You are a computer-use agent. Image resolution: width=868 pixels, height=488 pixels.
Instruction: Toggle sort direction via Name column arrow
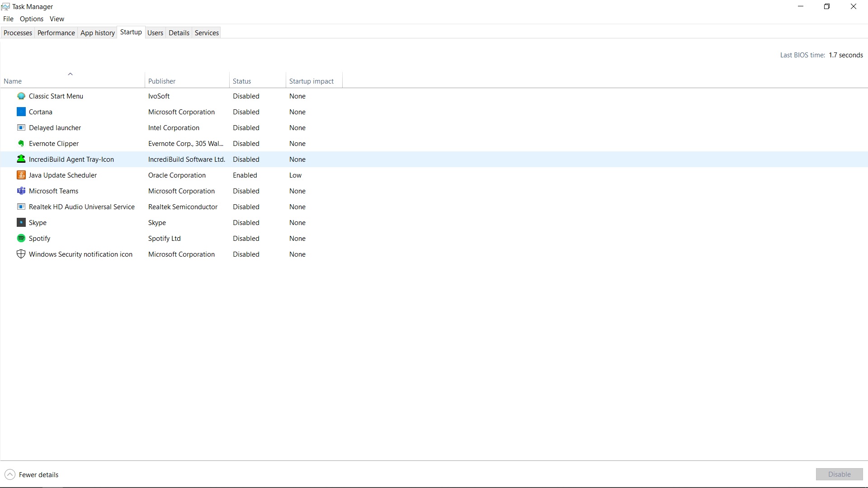(x=70, y=74)
